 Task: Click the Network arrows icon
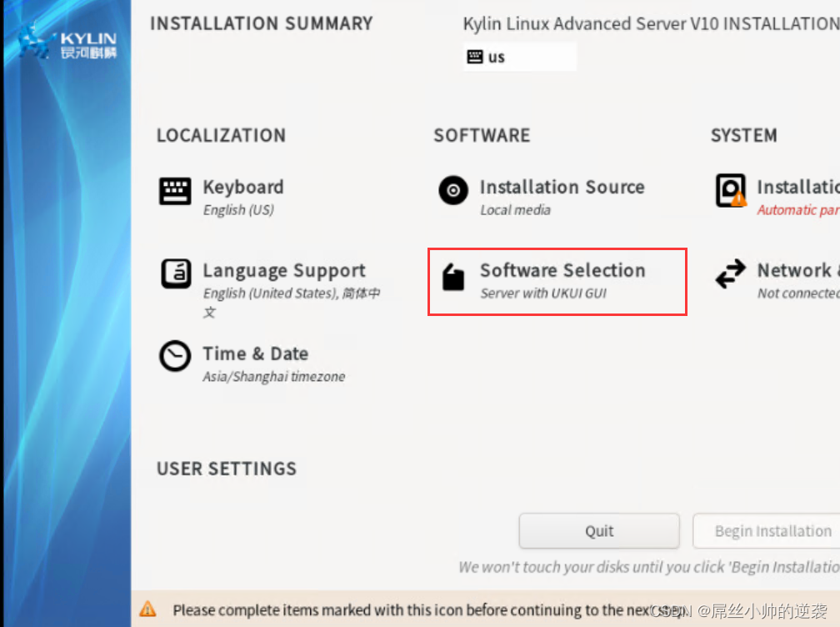(x=731, y=274)
